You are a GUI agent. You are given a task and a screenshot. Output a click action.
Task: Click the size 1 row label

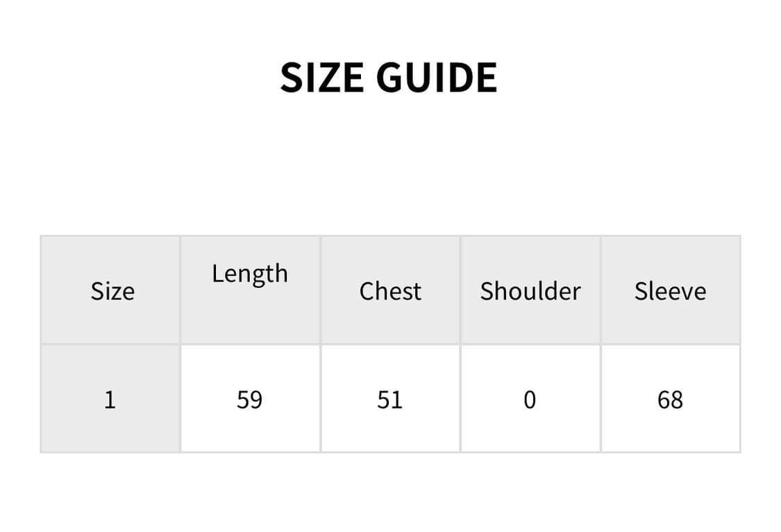coord(110,400)
